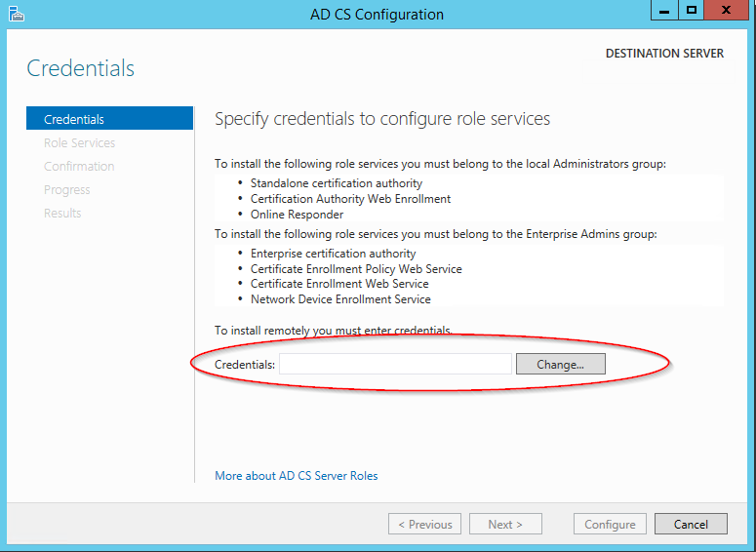Screen dimensions: 756x552
Task: Click the Standalone certification authority list item
Action: (x=337, y=183)
